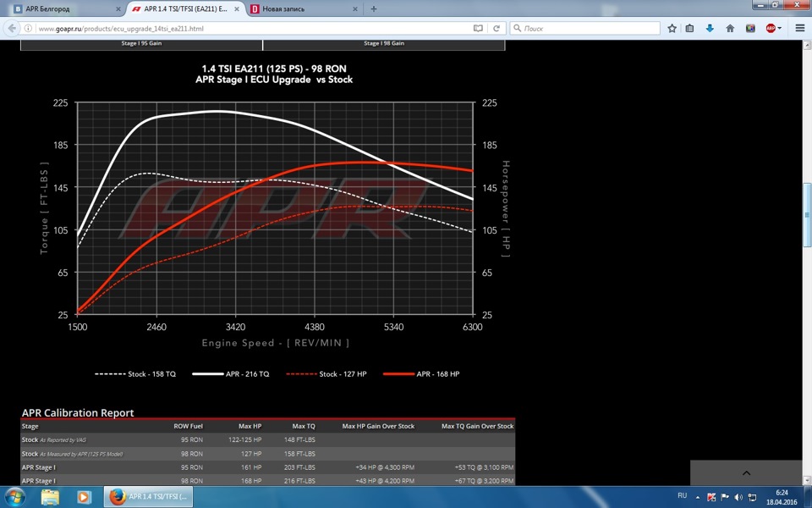This screenshot has height=508, width=812.
Task: Click the volume icon in system tray
Action: [x=738, y=497]
